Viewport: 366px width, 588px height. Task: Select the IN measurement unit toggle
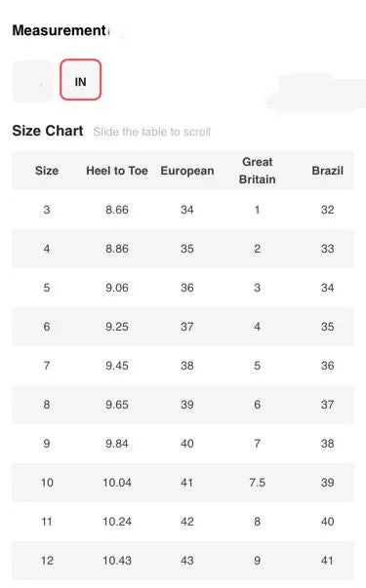tap(80, 80)
